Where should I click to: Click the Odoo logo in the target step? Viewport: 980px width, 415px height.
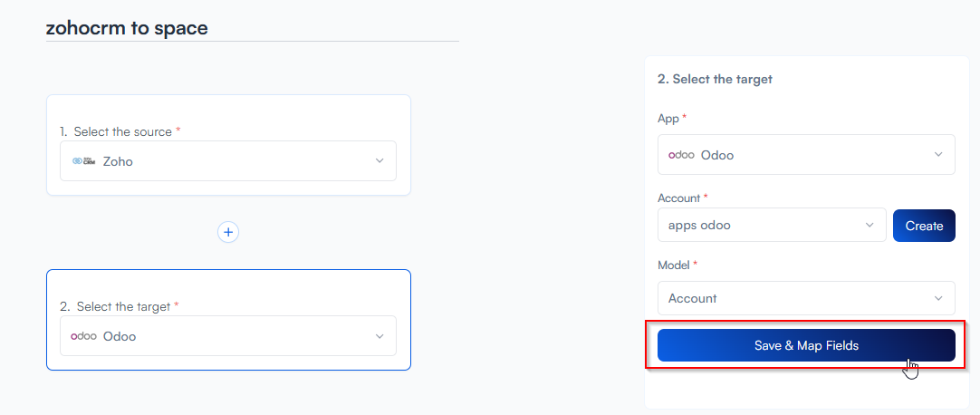(x=83, y=336)
